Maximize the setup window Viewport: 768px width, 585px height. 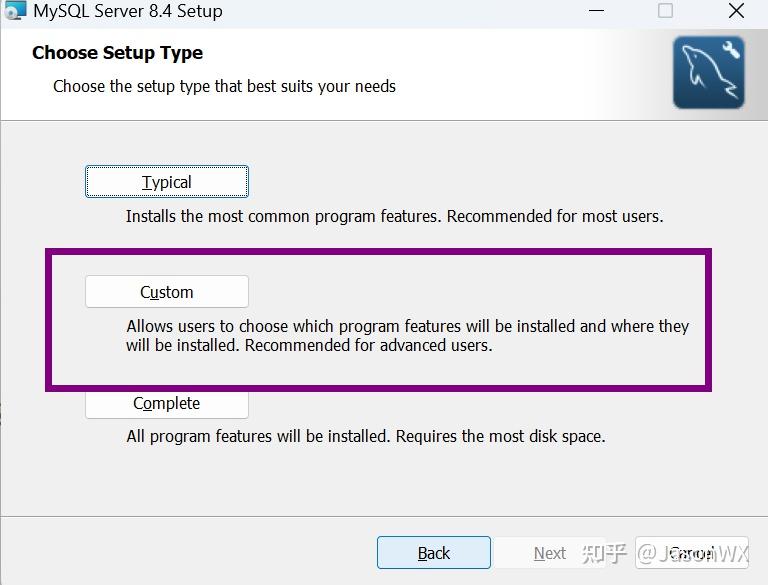(x=665, y=11)
